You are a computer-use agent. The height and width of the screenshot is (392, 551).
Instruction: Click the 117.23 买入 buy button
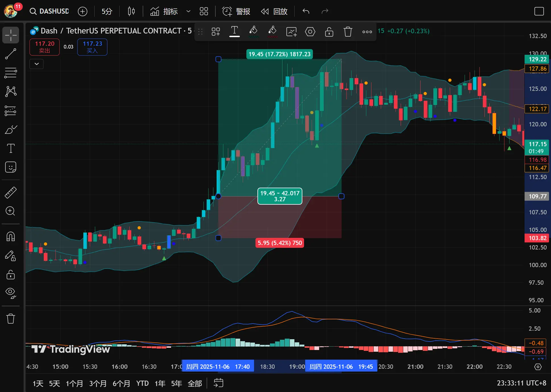click(92, 47)
